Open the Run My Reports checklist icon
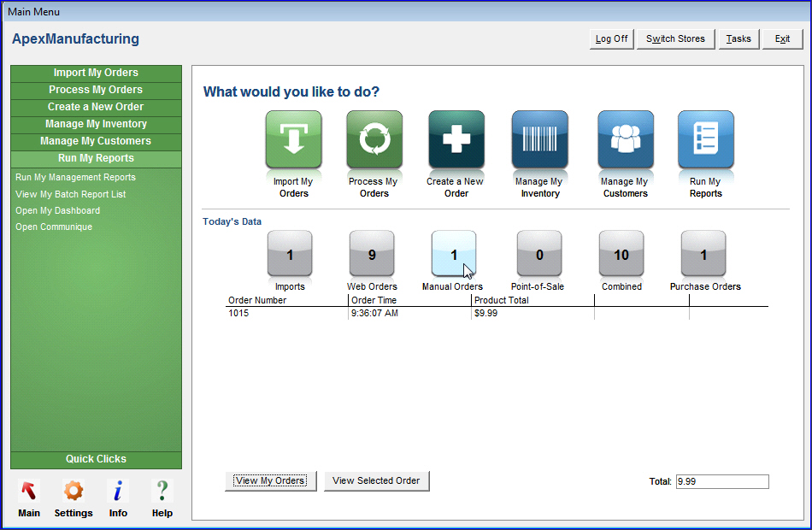The image size is (812, 530). [x=705, y=139]
